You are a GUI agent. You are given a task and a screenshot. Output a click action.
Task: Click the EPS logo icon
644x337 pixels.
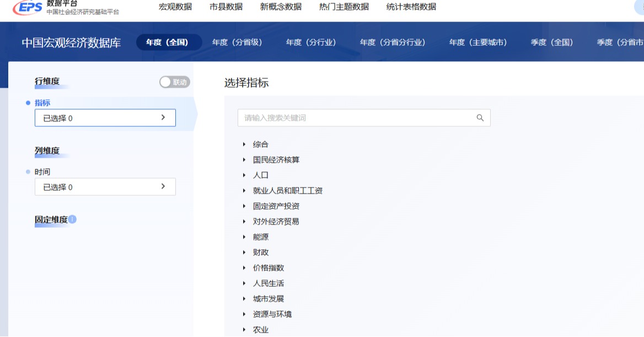(x=28, y=7)
